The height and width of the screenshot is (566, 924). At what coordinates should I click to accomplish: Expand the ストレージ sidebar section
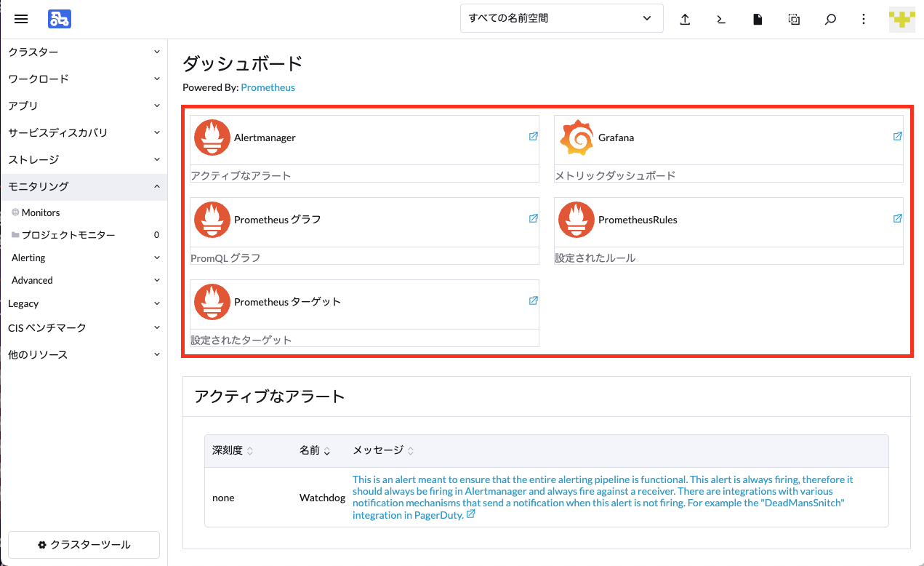[84, 159]
